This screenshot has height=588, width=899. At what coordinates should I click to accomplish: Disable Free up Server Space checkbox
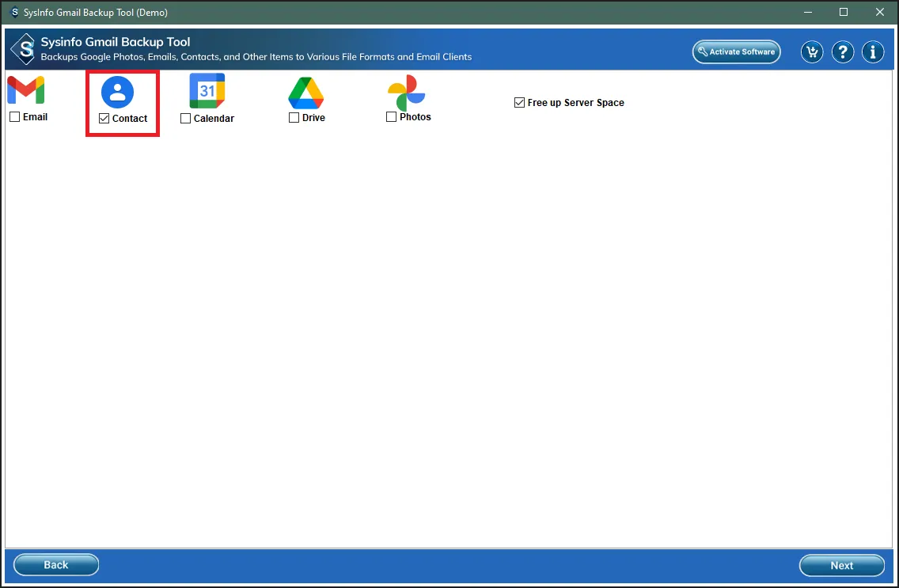(519, 103)
